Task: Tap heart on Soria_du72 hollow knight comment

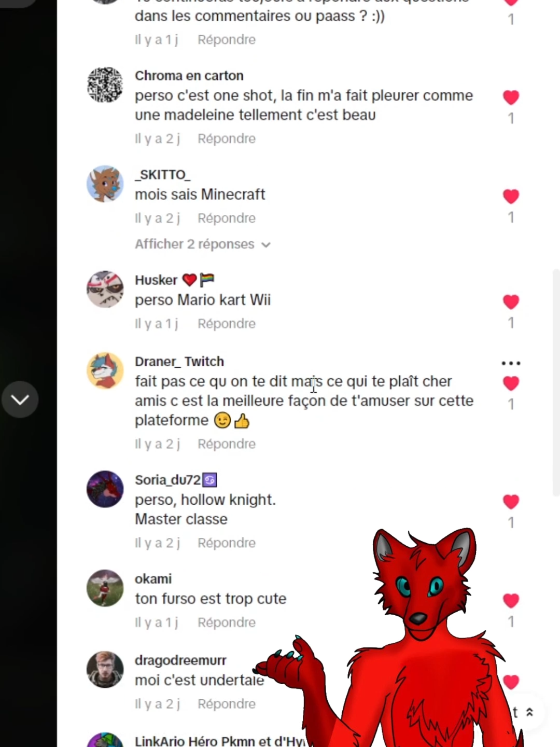Action: (511, 502)
